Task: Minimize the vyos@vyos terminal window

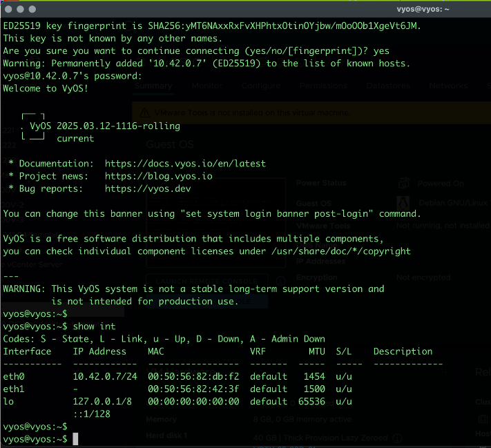Action: 20,10
